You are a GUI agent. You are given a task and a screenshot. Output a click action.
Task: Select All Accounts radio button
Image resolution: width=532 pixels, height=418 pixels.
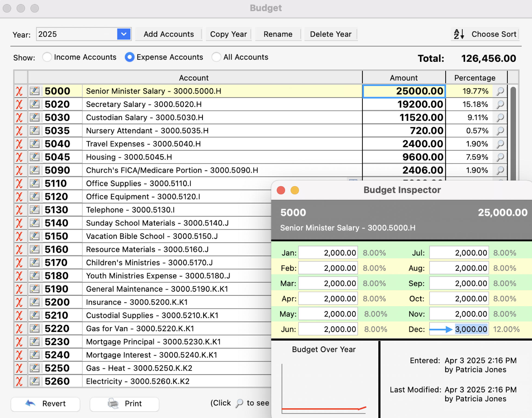[216, 57]
